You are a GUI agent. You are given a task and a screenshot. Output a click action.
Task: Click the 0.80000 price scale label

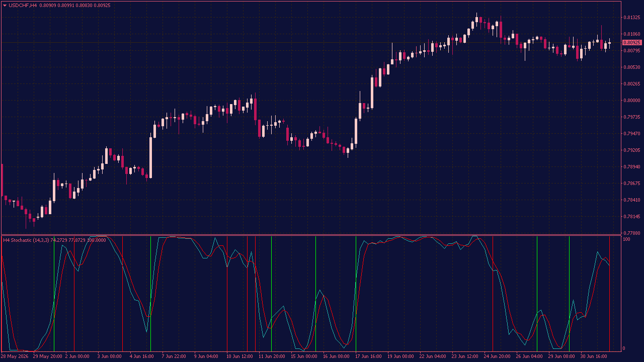click(x=631, y=101)
